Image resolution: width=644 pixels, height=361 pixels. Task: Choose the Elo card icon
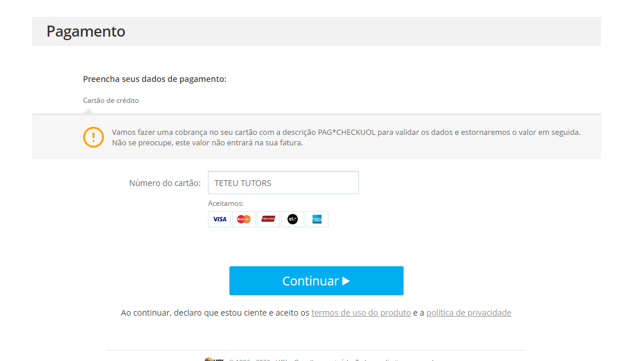coord(293,219)
